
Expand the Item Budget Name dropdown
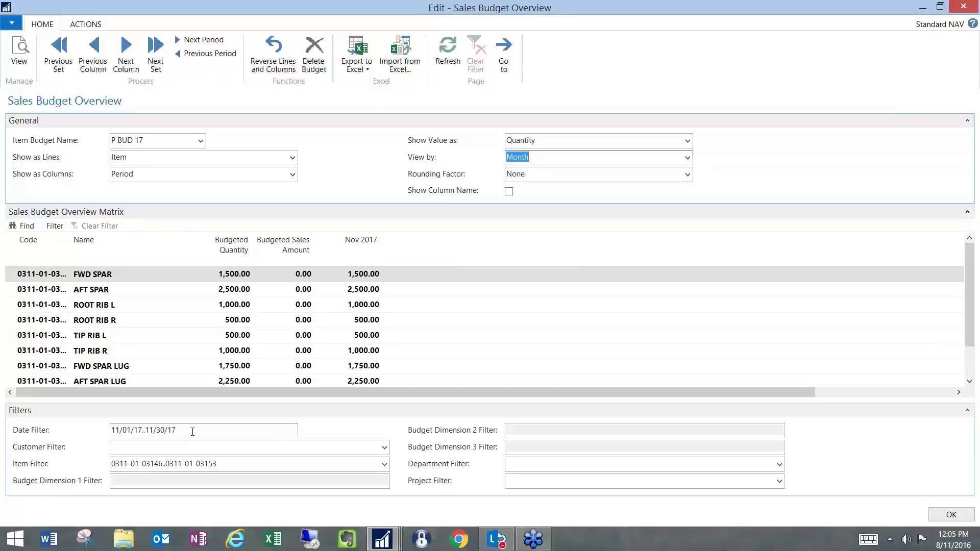200,140
